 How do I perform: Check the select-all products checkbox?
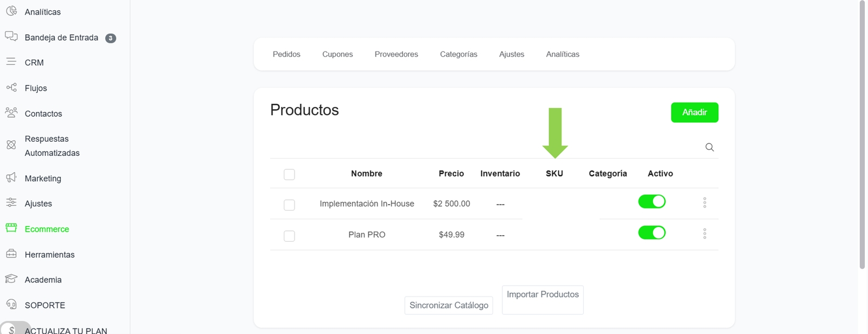289,174
